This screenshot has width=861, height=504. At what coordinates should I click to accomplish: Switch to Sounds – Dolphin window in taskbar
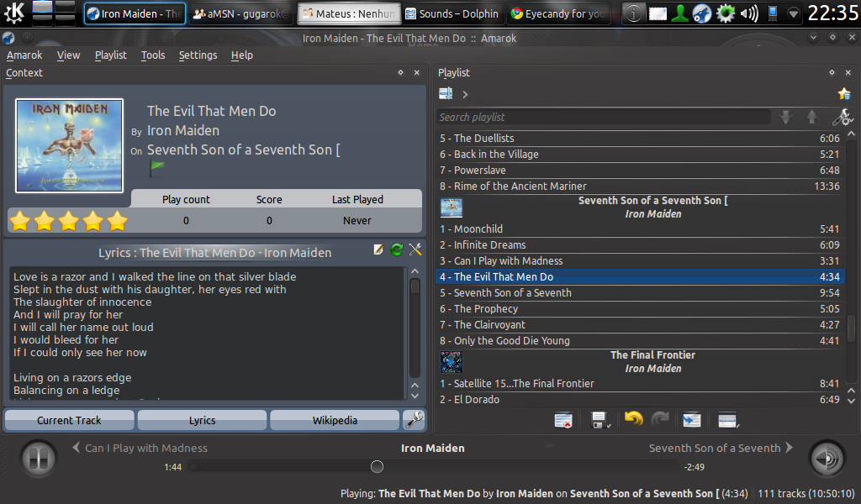(x=452, y=13)
